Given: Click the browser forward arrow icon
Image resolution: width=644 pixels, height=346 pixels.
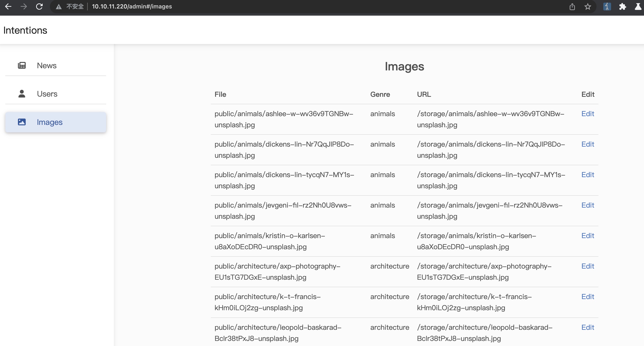Looking at the screenshot, I should coord(24,7).
